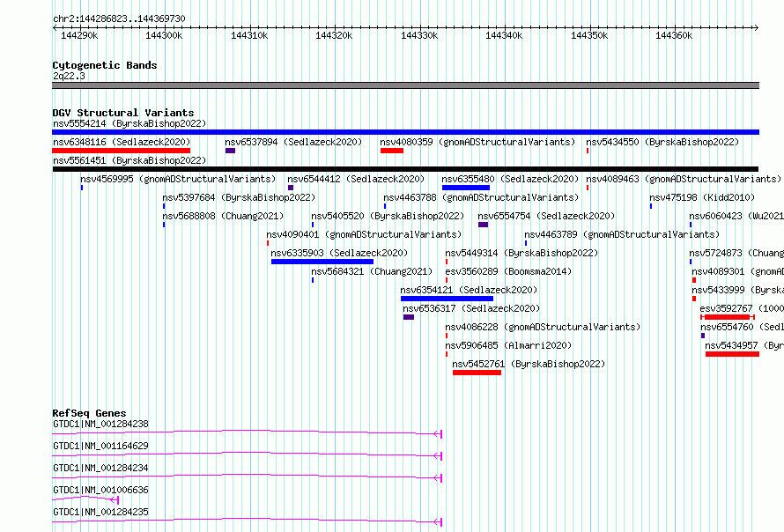
Task: Click the 2q22.3 cytogenetic band bar
Action: [405, 85]
